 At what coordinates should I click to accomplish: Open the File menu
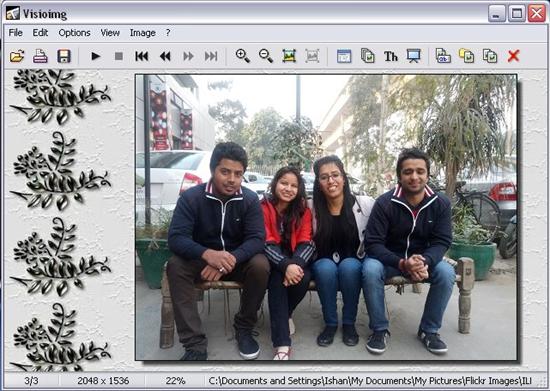tap(15, 33)
